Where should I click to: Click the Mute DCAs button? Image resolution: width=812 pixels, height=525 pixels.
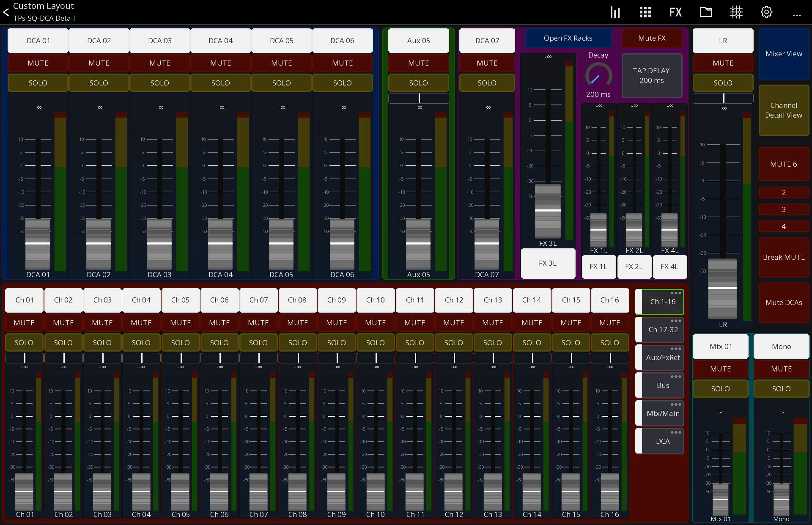[784, 302]
